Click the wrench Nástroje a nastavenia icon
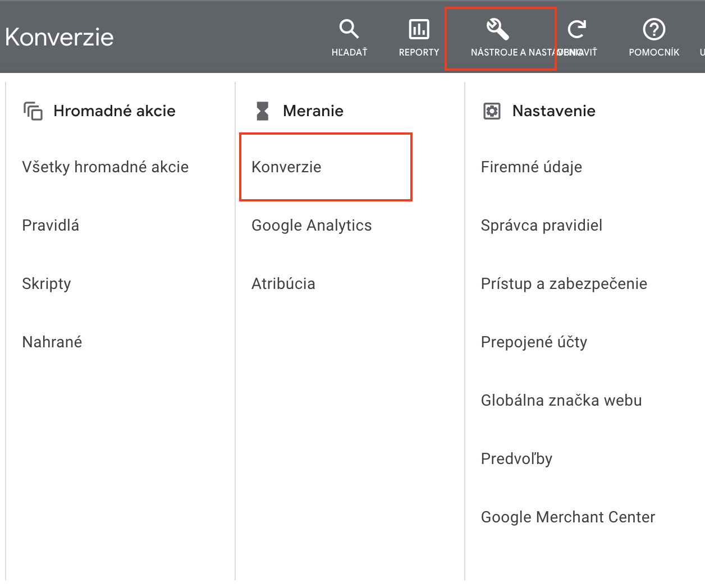 click(497, 29)
